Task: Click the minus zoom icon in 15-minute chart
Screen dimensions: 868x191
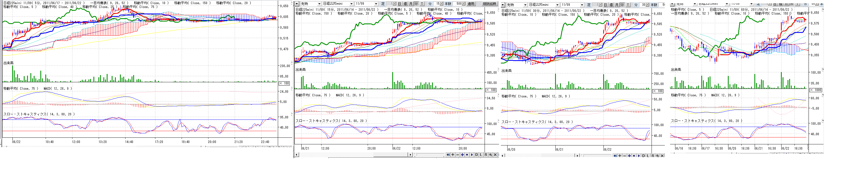Action: pos(457,155)
